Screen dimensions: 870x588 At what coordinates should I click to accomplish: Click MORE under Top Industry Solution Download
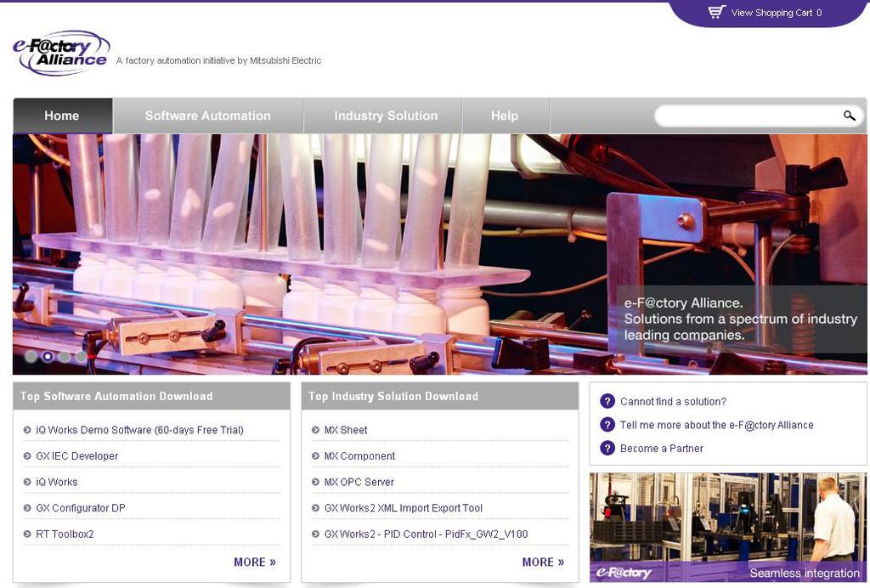point(543,562)
